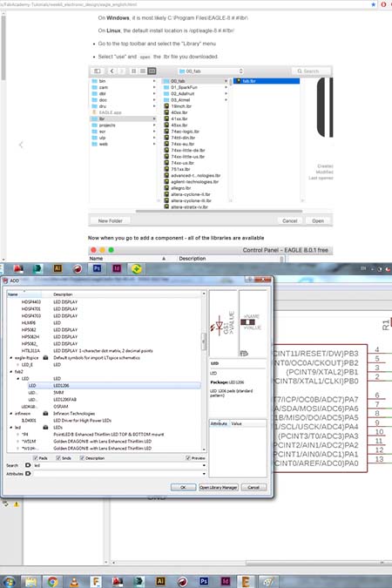Open the Attributes field dropdown arrow
This screenshot has height=588, width=392.
[204, 474]
